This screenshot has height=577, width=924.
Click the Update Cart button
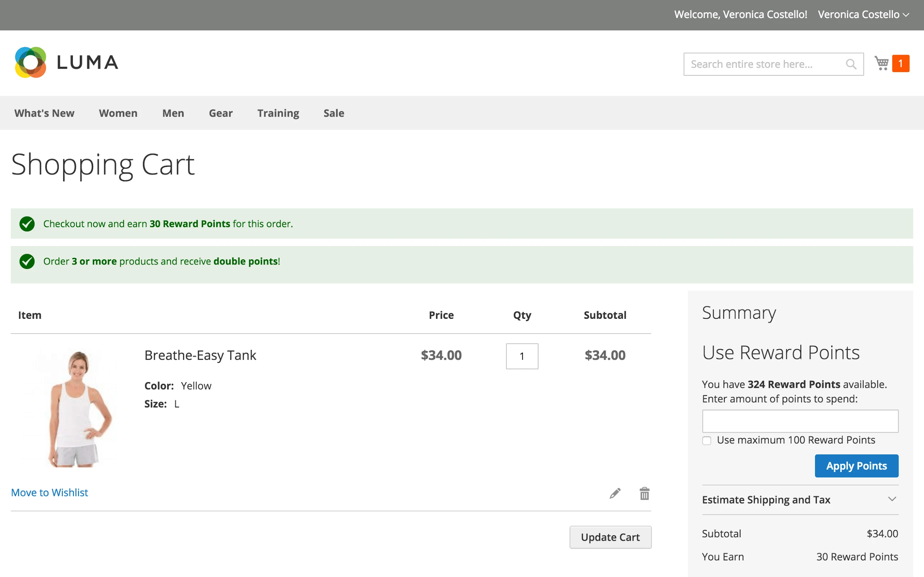click(610, 537)
